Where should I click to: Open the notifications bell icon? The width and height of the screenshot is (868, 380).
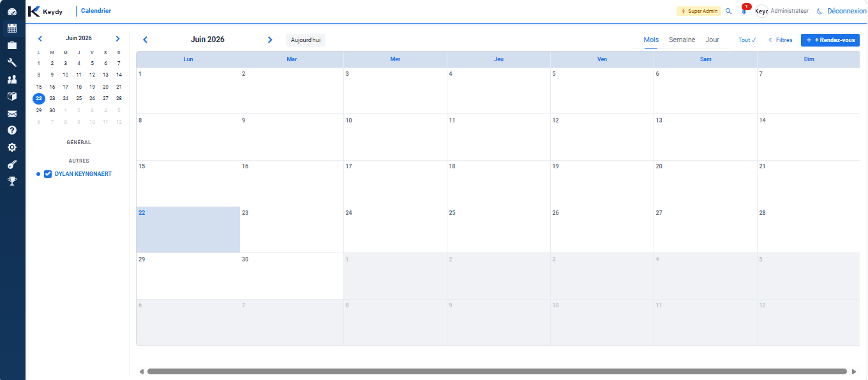click(x=744, y=10)
